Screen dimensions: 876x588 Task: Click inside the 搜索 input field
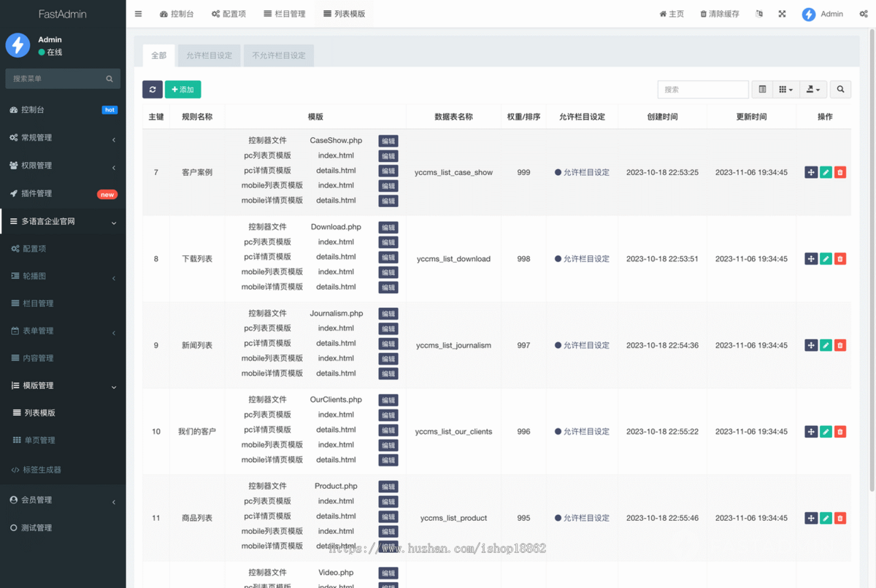[x=702, y=89]
